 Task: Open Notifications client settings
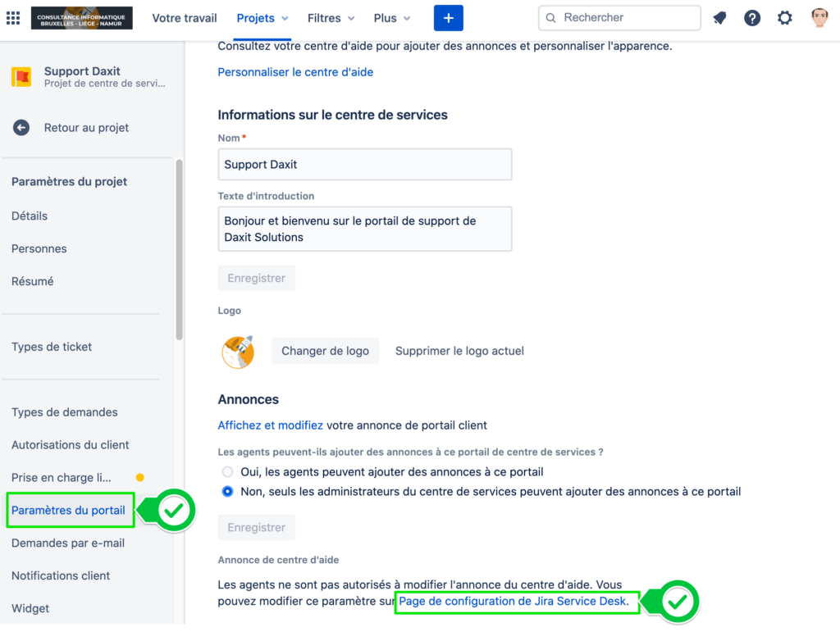(61, 575)
